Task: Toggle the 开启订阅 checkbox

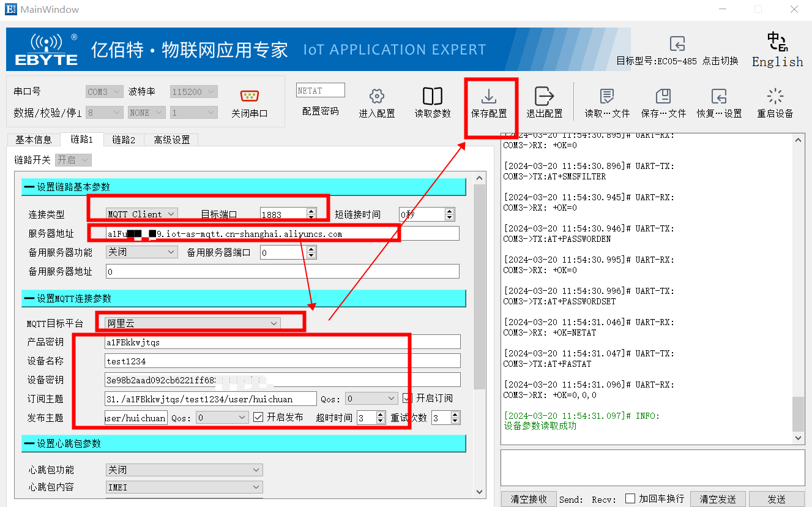Action: point(408,398)
